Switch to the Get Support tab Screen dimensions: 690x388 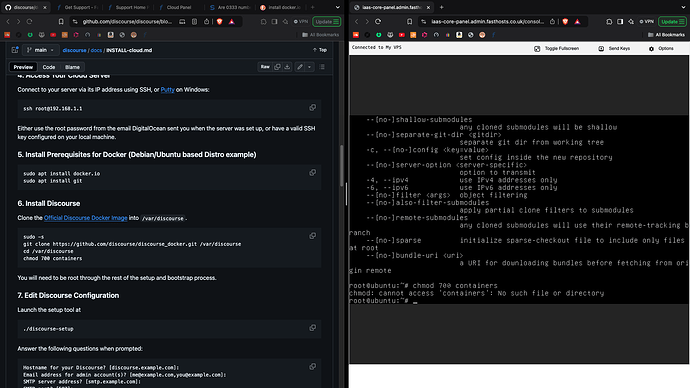(77, 7)
